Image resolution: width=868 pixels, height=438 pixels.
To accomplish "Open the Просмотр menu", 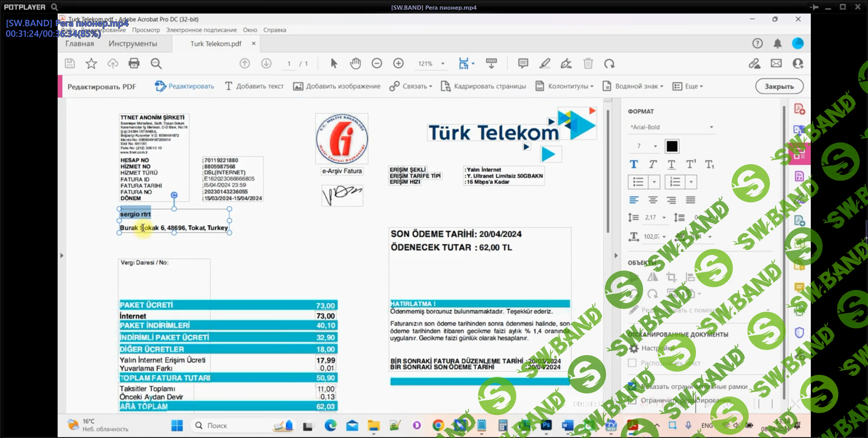I will [146, 30].
